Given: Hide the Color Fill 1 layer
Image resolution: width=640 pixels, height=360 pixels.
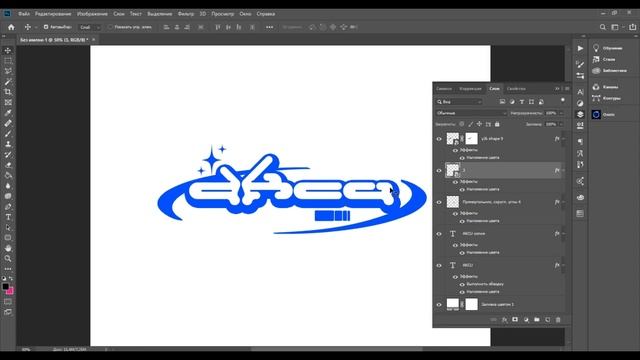Looking at the screenshot, I should 439,304.
